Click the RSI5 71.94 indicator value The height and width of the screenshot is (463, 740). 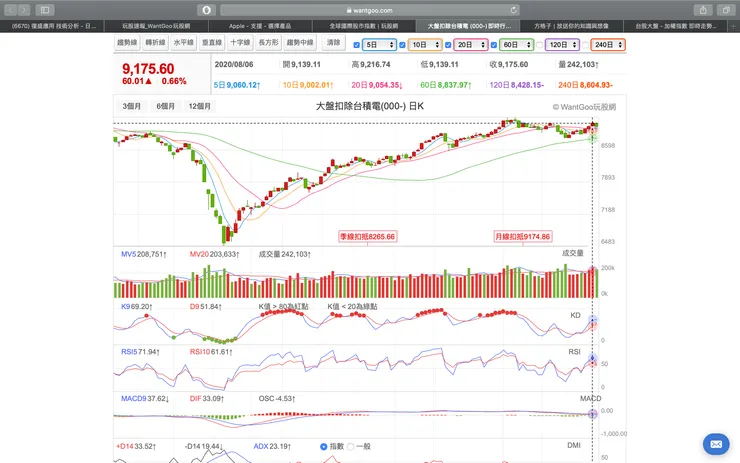[141, 352]
